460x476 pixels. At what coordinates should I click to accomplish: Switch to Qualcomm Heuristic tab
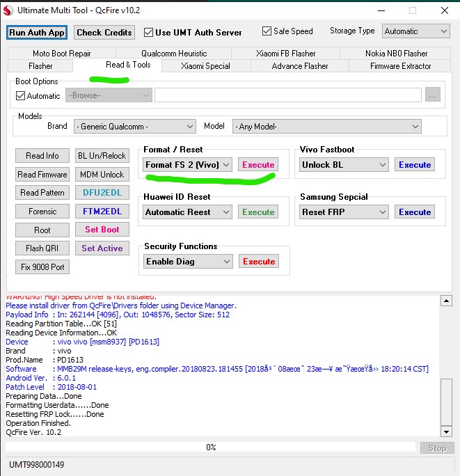point(174,54)
